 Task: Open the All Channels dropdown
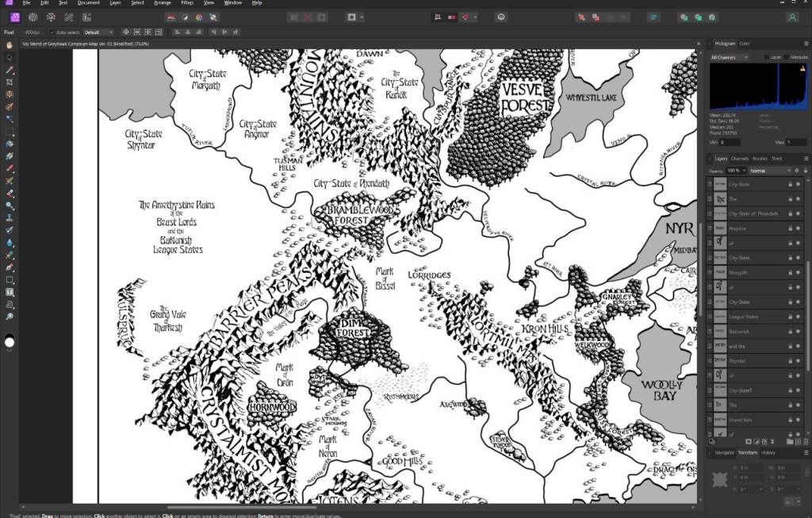click(730, 57)
